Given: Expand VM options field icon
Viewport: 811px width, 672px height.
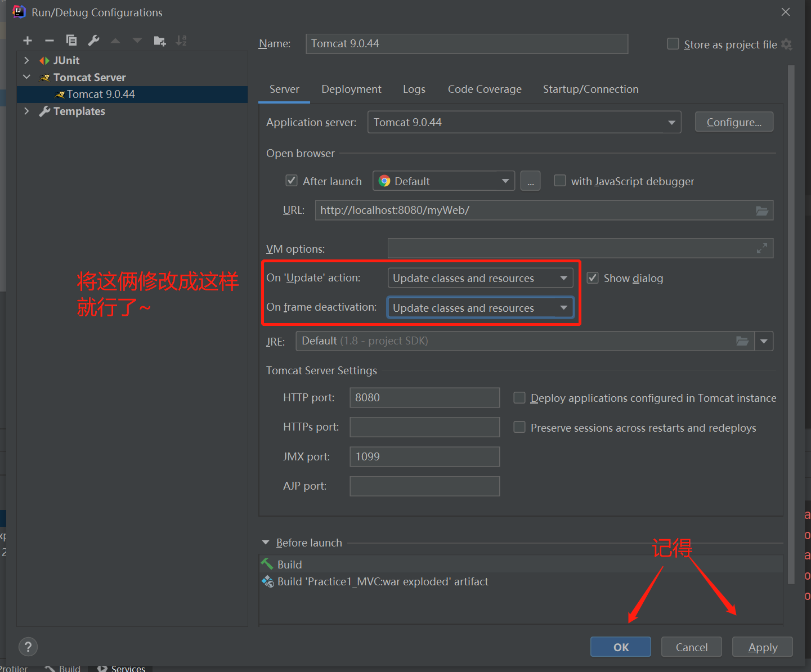Looking at the screenshot, I should pyautogui.click(x=762, y=248).
